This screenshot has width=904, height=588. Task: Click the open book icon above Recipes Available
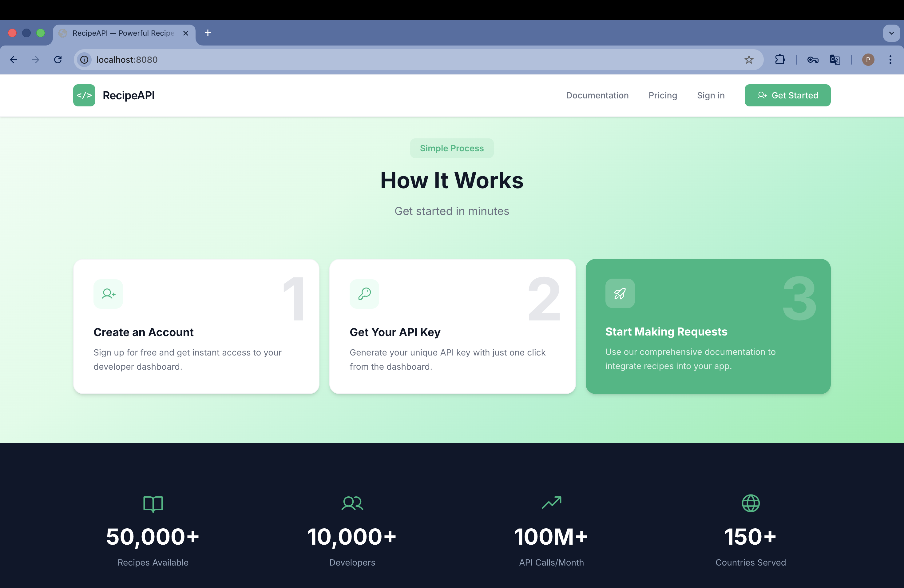[153, 504]
